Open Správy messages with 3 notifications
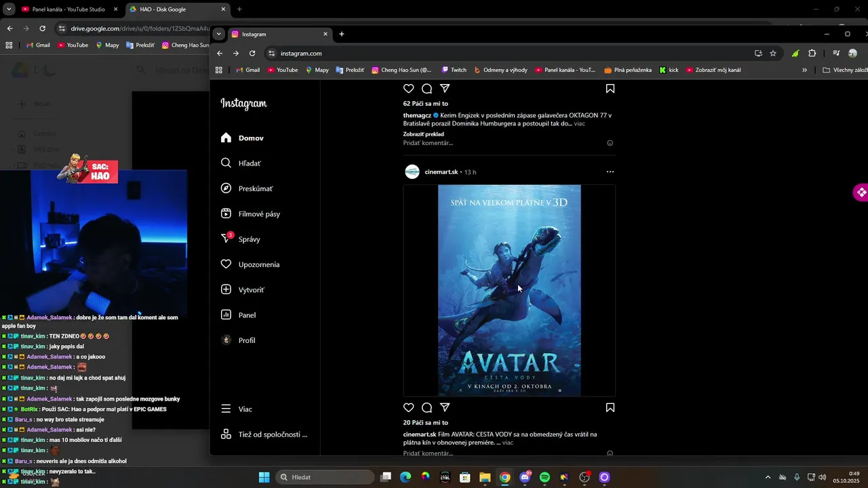The height and width of the screenshot is (488, 868). (240, 239)
